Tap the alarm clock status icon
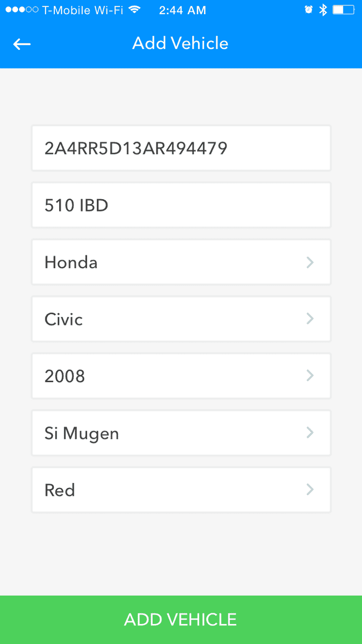Viewport: 362px width, 644px height. 308,10
